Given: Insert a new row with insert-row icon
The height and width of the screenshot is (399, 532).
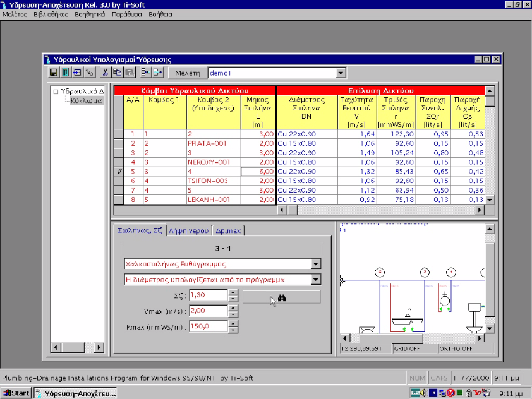Looking at the screenshot, I should (x=145, y=72).
